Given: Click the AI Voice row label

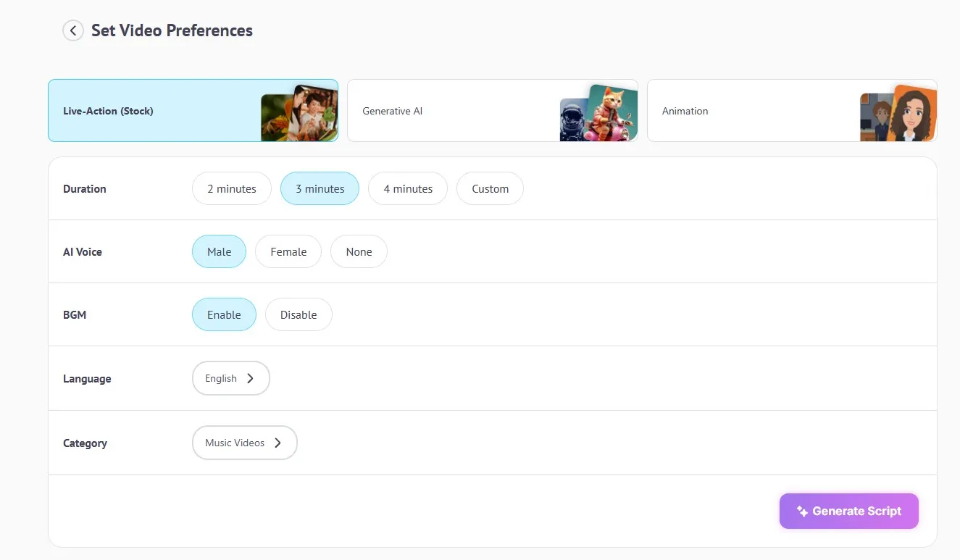Looking at the screenshot, I should [83, 251].
